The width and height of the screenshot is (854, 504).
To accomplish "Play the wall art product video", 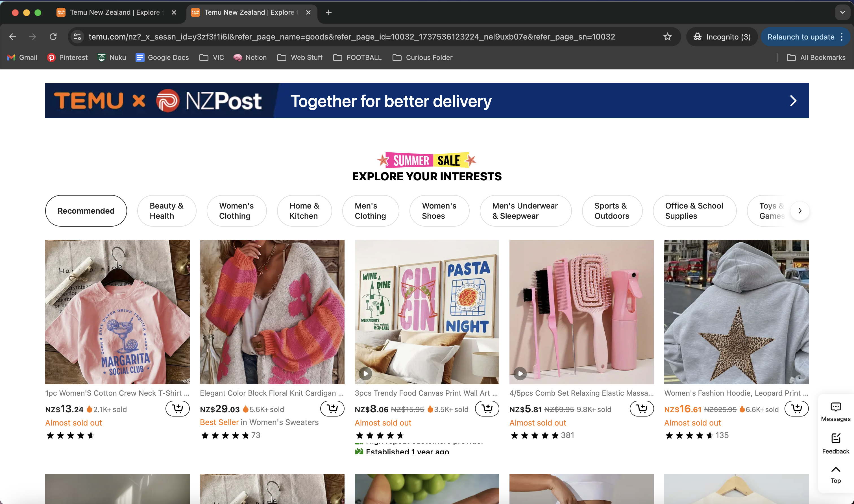I will [x=365, y=374].
